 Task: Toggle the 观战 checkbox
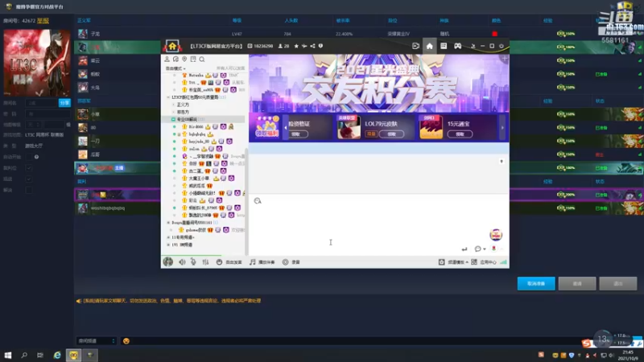(29, 179)
